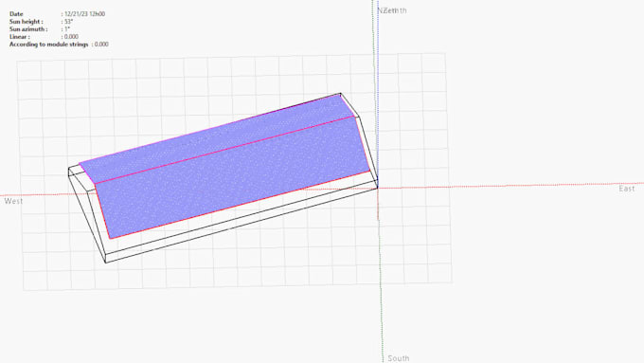Click the date value "12/21/23 12h00"
Viewport: 644px width, 363px height.
tap(84, 14)
